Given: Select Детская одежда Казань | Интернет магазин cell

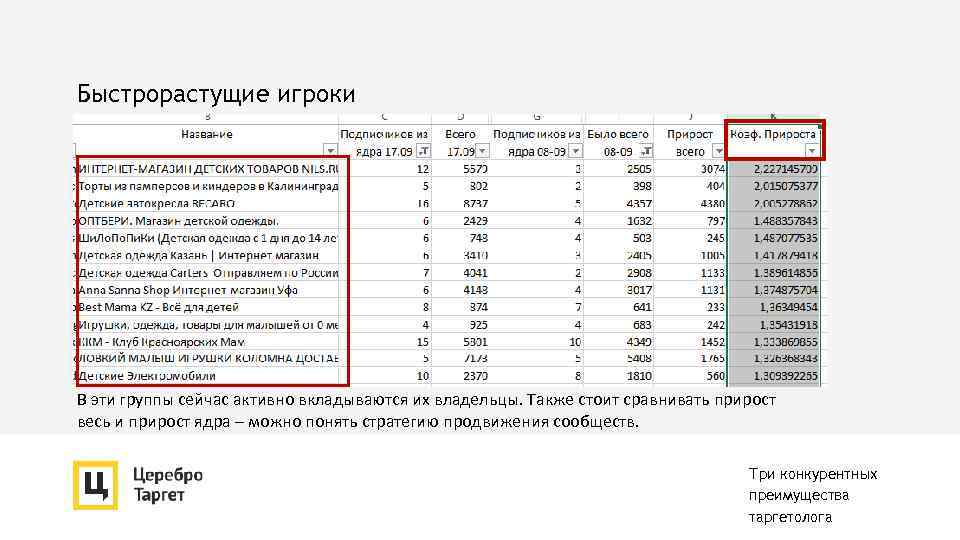Looking at the screenshot, I should click(x=207, y=255).
